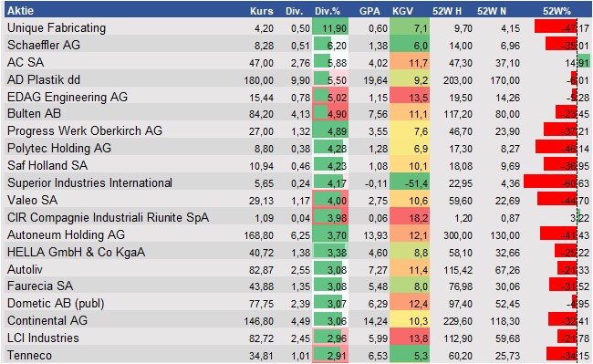The image size is (593, 364).
Task: Click the HELLA GmbH & Co KgaA name
Action: [76, 252]
